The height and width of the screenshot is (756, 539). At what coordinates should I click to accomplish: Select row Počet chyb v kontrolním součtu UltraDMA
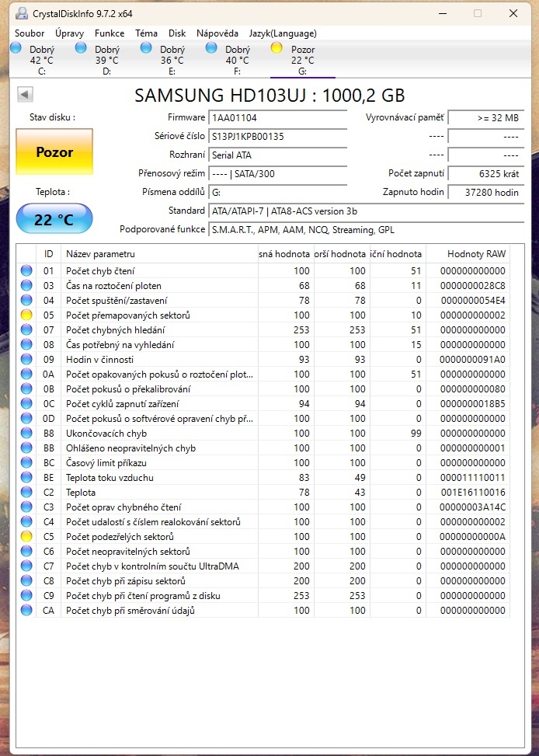click(263, 566)
